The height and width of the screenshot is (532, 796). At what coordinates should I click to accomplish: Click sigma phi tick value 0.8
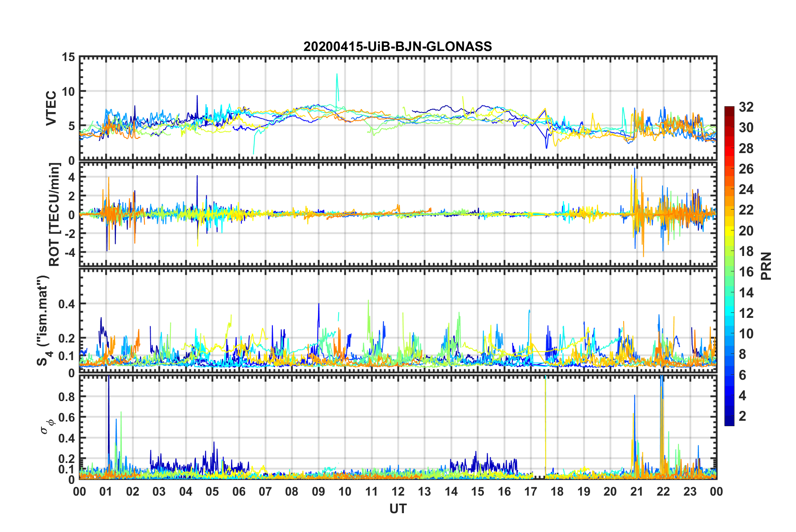[x=67, y=396]
